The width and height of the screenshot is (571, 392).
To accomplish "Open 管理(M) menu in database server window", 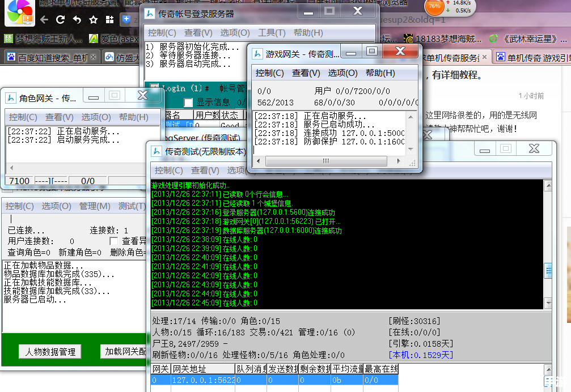I will (95, 206).
